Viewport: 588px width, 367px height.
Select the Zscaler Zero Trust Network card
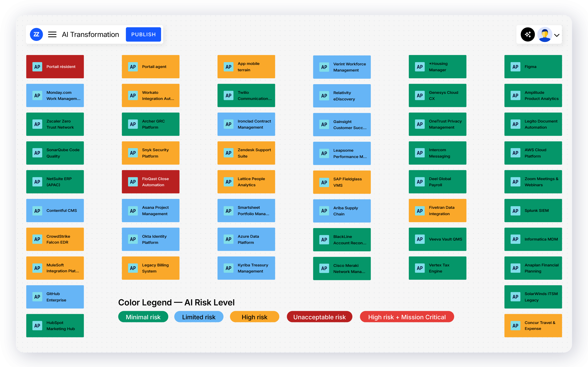(x=55, y=124)
